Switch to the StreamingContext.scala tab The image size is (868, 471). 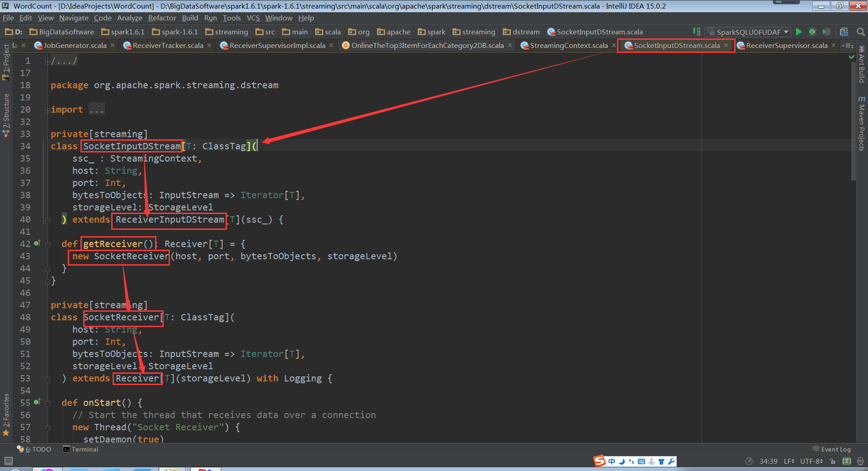[x=569, y=45]
